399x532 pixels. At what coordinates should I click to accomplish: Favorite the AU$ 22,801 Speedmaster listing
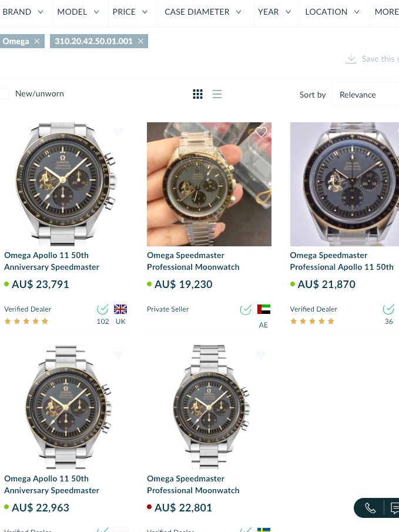click(x=261, y=354)
